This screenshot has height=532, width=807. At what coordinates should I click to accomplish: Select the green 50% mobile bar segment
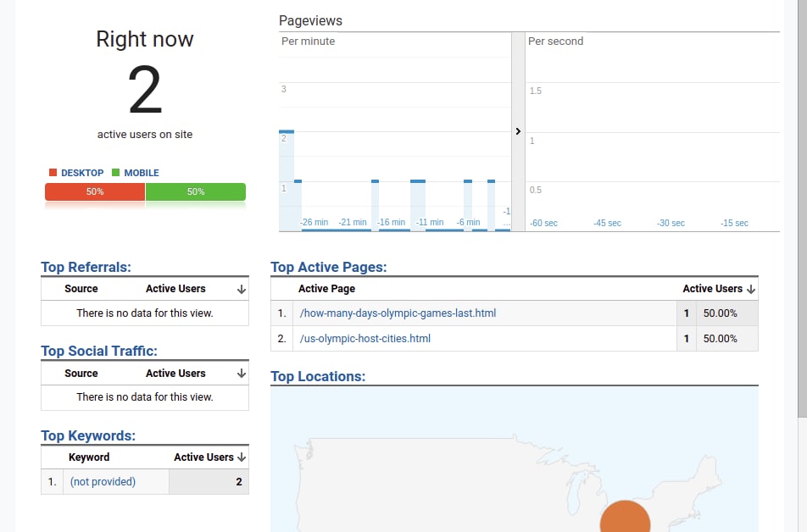click(196, 191)
